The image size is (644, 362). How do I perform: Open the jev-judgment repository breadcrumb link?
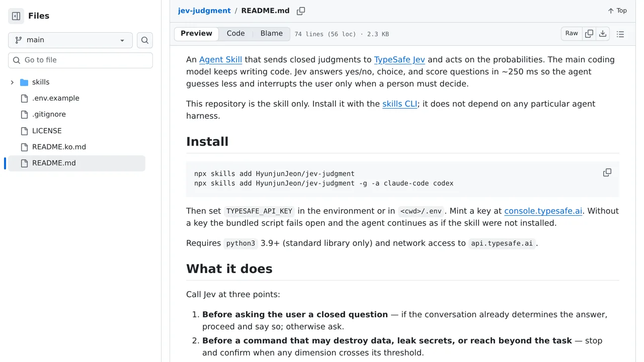click(x=204, y=11)
